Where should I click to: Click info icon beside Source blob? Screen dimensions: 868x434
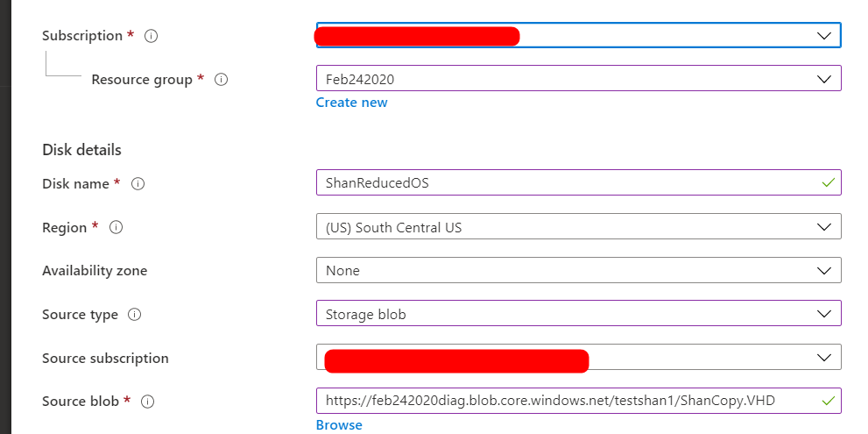point(147,402)
